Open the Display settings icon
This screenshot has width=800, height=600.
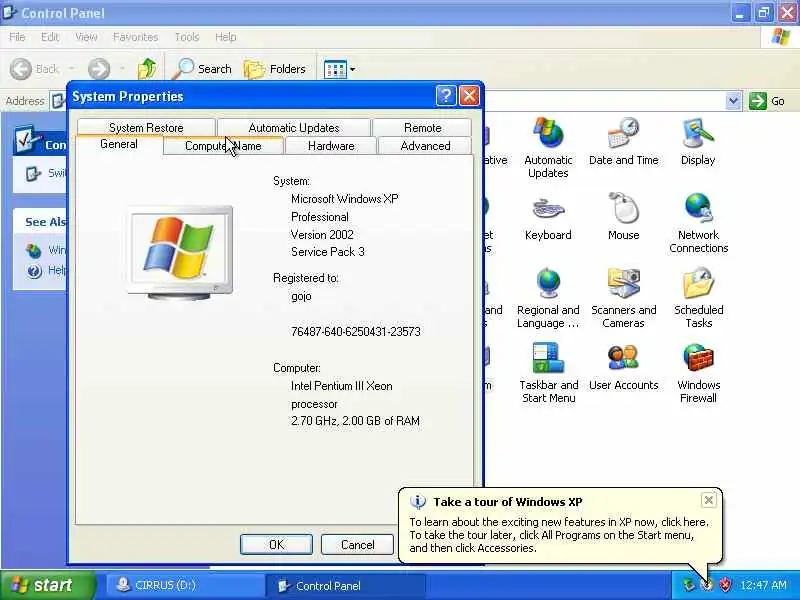(698, 142)
